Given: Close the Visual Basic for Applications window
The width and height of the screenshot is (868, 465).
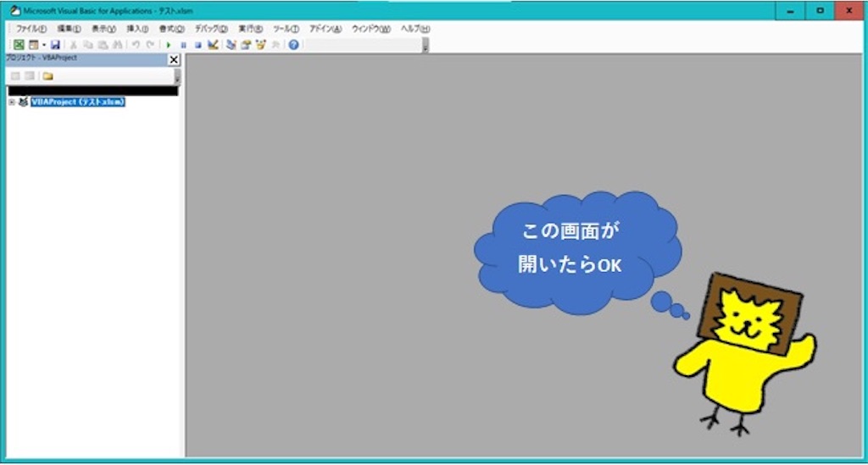Looking at the screenshot, I should (x=849, y=10).
